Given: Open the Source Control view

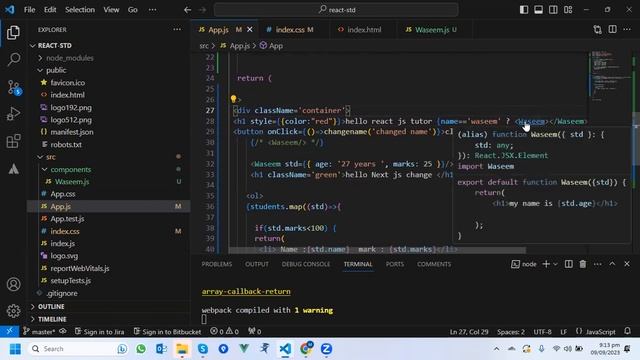Looking at the screenshot, I should [14, 87].
